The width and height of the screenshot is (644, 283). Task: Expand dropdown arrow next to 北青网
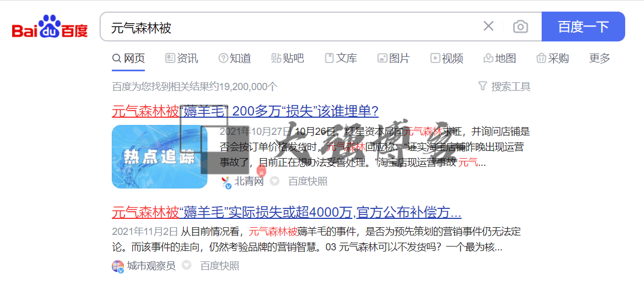pos(274,181)
